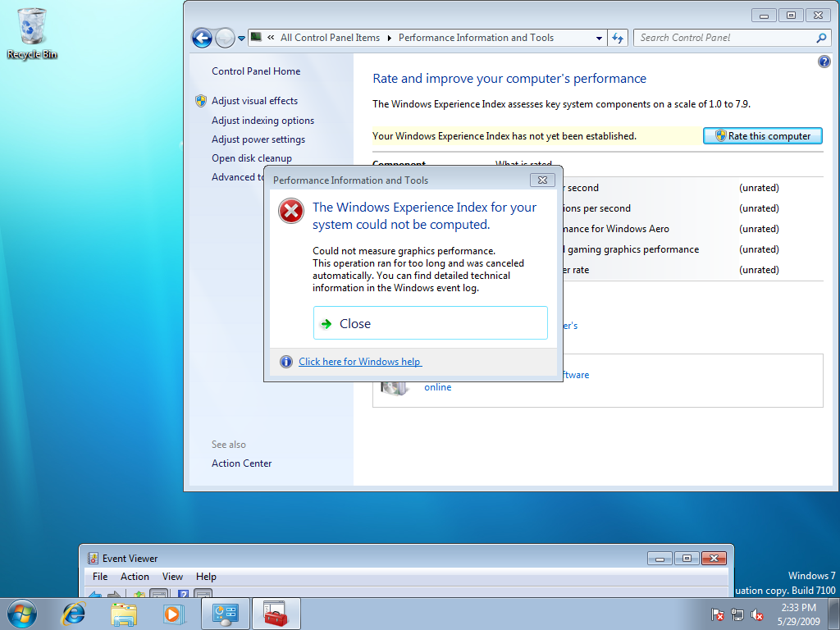Click the Event Viewer title bar icon
The width and height of the screenshot is (840, 630).
[x=94, y=559]
